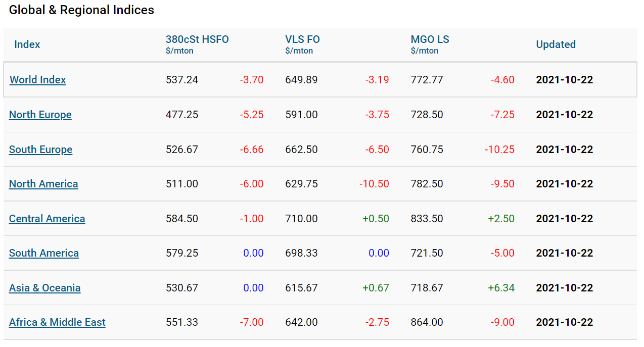Select Africa & Middle East HSFO price 551.33
The width and height of the screenshot is (644, 347).
coord(182,322)
